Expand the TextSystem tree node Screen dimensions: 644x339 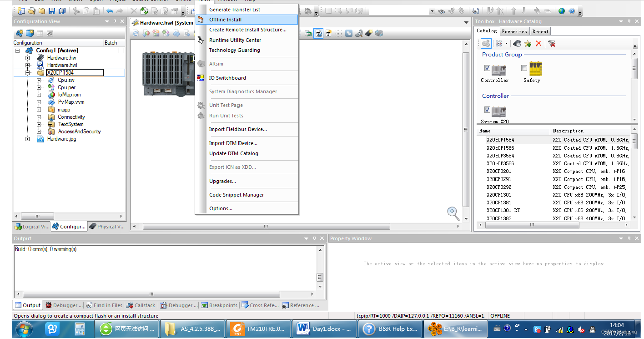coord(39,124)
